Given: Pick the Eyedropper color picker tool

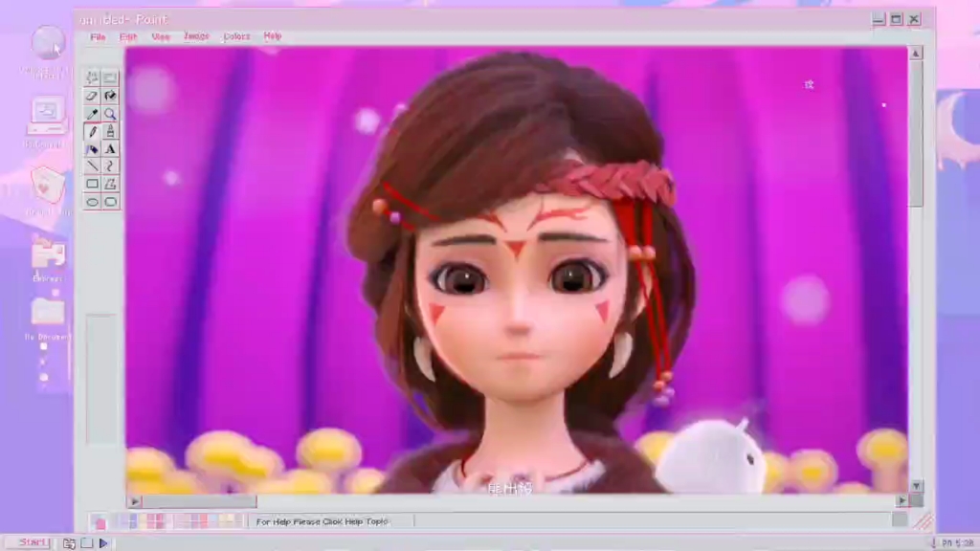Looking at the screenshot, I should 92,114.
